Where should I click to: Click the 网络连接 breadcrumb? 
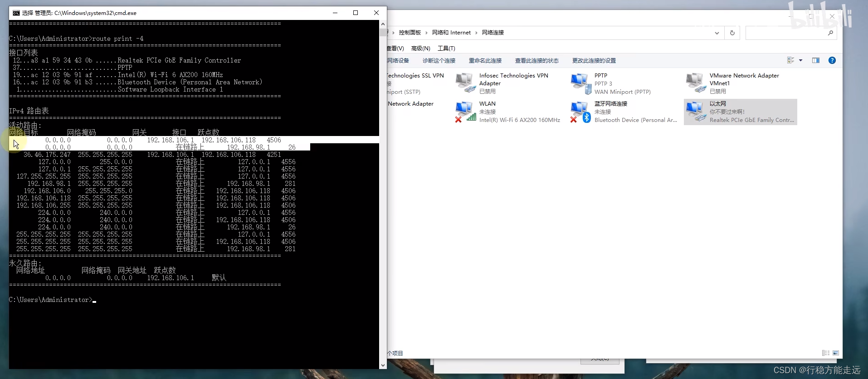[x=493, y=33]
